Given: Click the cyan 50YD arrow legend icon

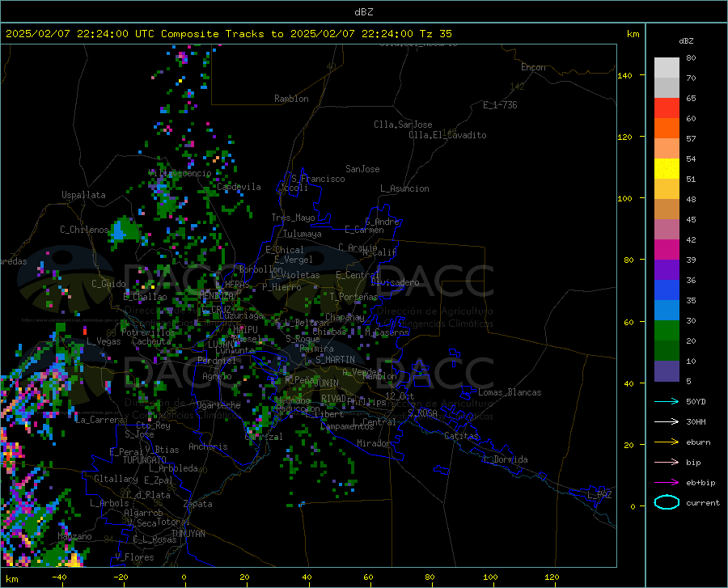Looking at the screenshot, I should (x=667, y=401).
